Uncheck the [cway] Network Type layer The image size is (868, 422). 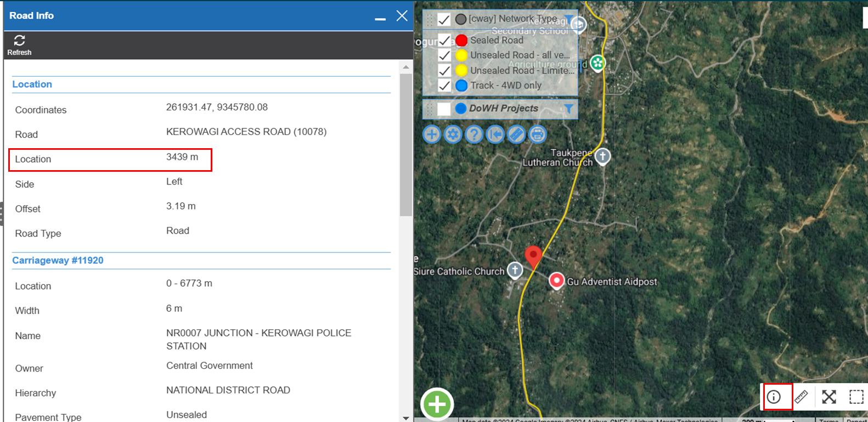(444, 20)
